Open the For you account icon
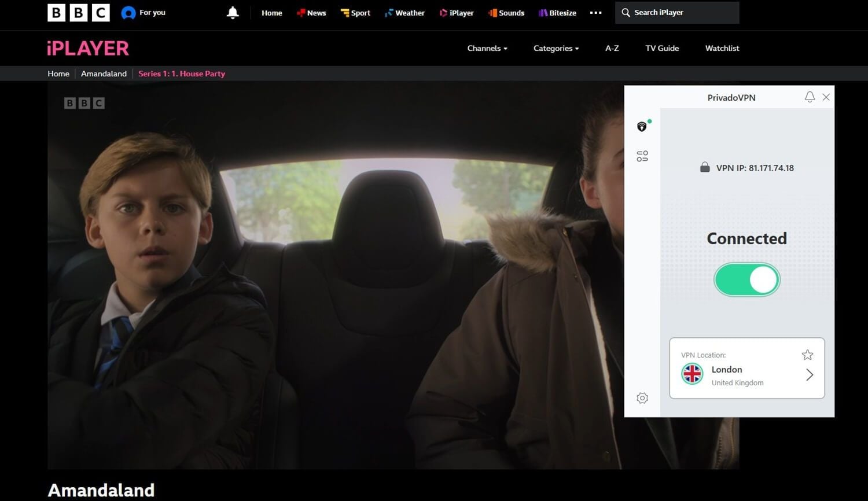This screenshot has height=501, width=868. [128, 13]
